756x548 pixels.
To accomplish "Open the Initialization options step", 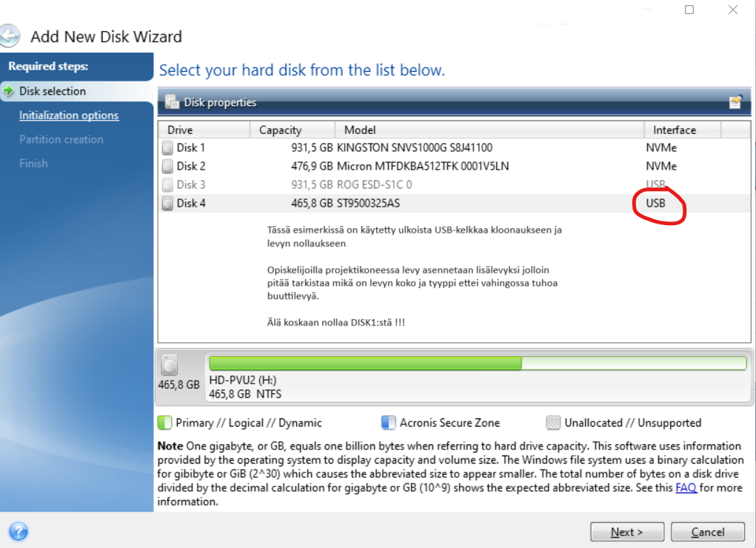I will click(69, 116).
